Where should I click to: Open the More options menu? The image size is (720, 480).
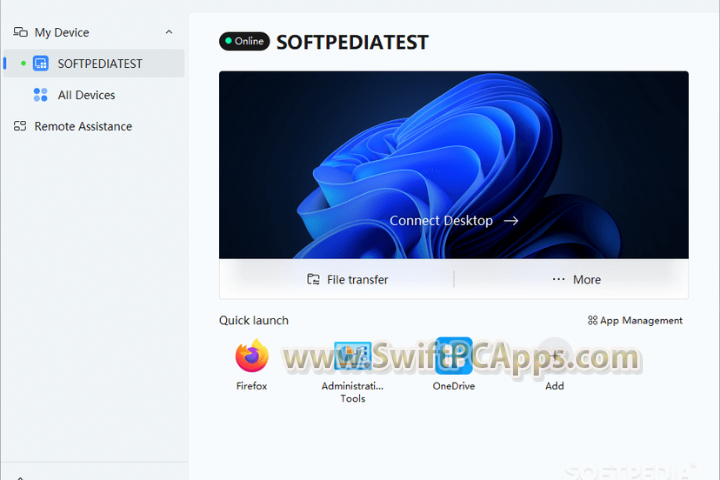click(577, 279)
